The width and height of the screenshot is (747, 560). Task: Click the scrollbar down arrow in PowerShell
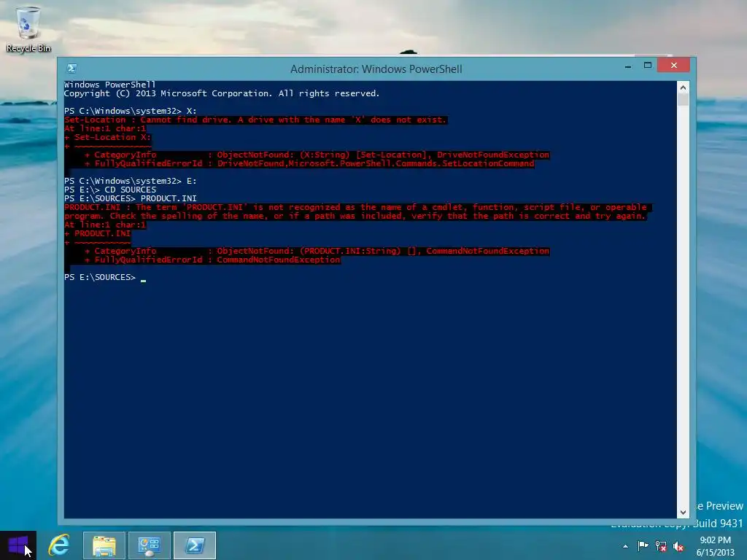coord(683,513)
